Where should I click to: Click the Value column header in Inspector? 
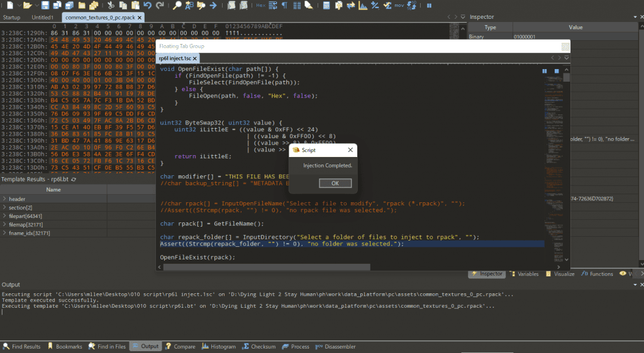pos(575,27)
